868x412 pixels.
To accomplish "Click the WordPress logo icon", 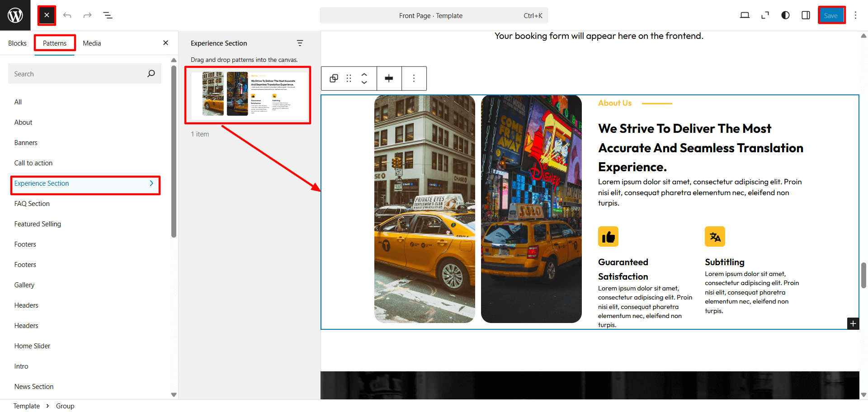I will [15, 15].
